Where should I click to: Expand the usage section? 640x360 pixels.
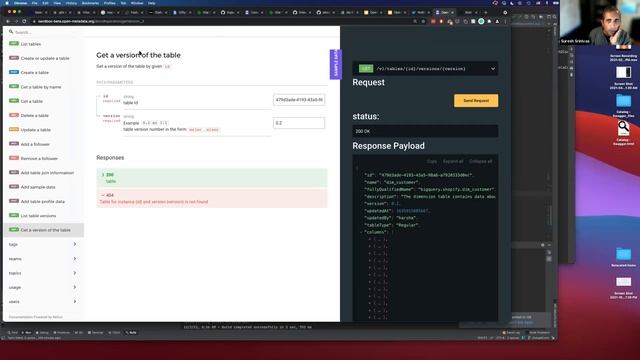[43, 287]
